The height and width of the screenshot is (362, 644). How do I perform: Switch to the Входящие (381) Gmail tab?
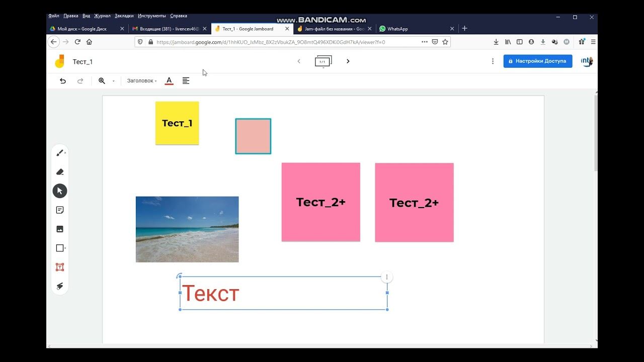(170, 29)
